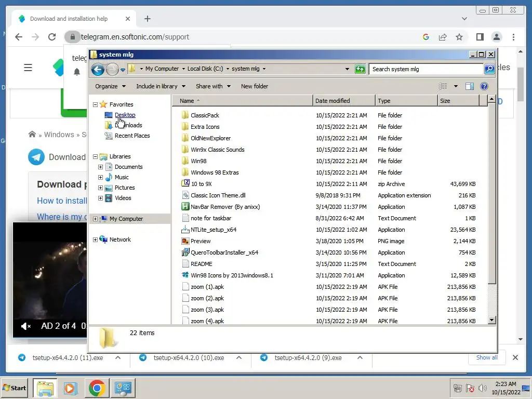The image size is (532, 399).
Task: Select Win98 Icons by 2013windows8.1 icon
Action: 185,275
